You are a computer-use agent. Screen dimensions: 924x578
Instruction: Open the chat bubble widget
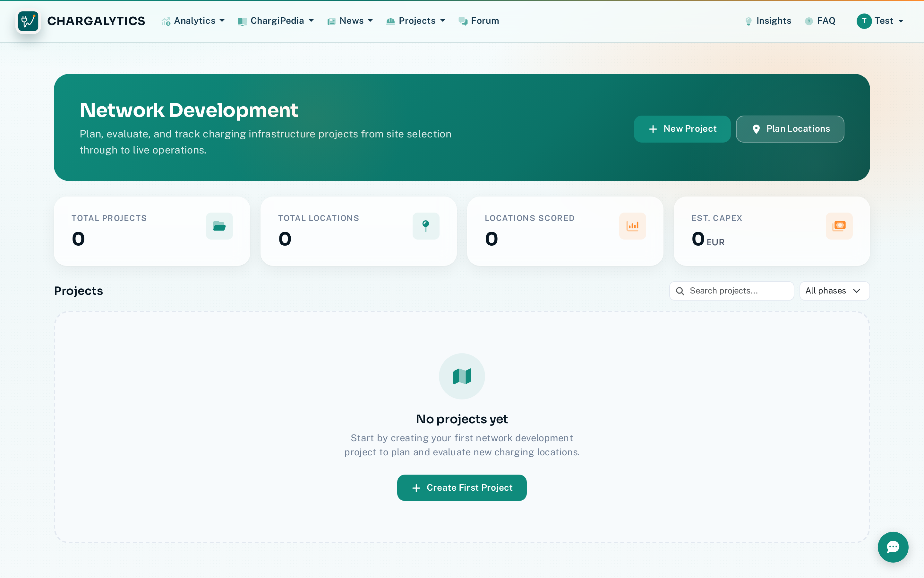tap(893, 547)
